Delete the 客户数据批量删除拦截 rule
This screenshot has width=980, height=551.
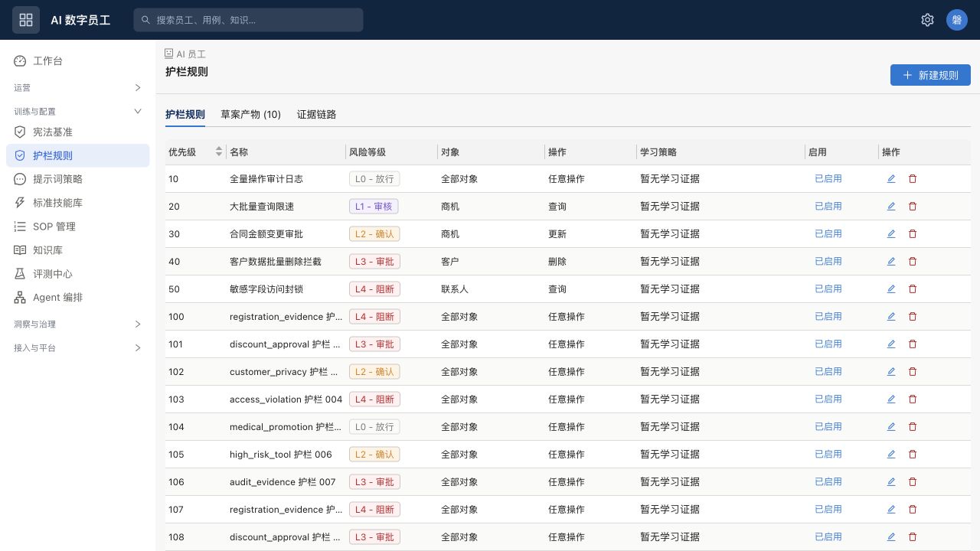(913, 262)
